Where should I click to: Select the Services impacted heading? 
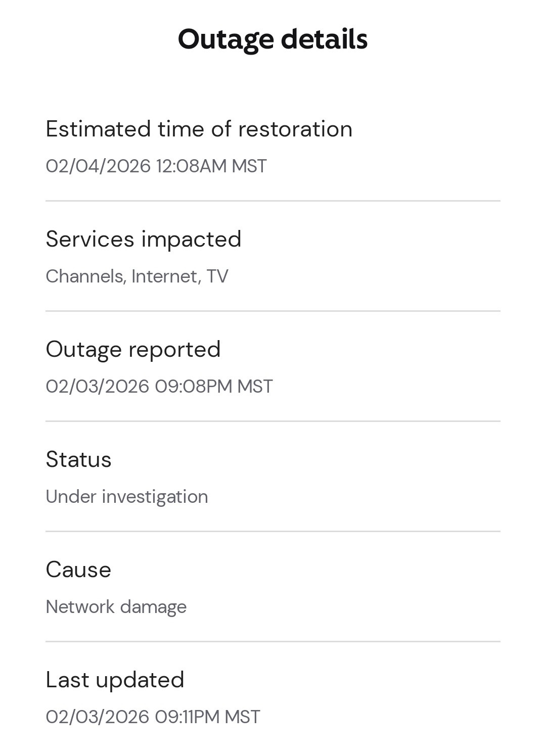click(143, 239)
